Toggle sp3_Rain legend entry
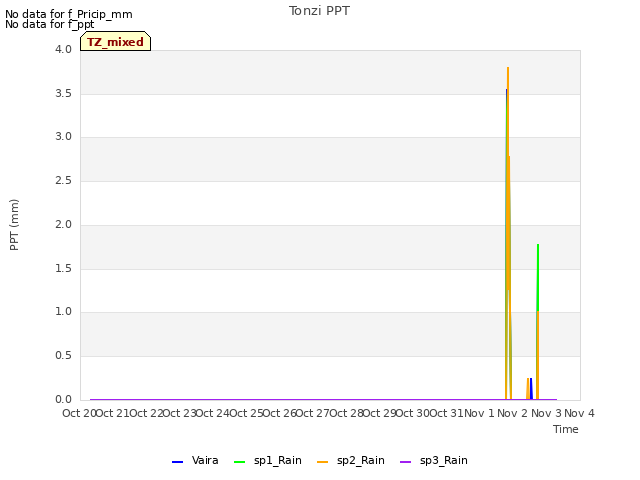Image resolution: width=640 pixels, height=480 pixels. (x=433, y=460)
